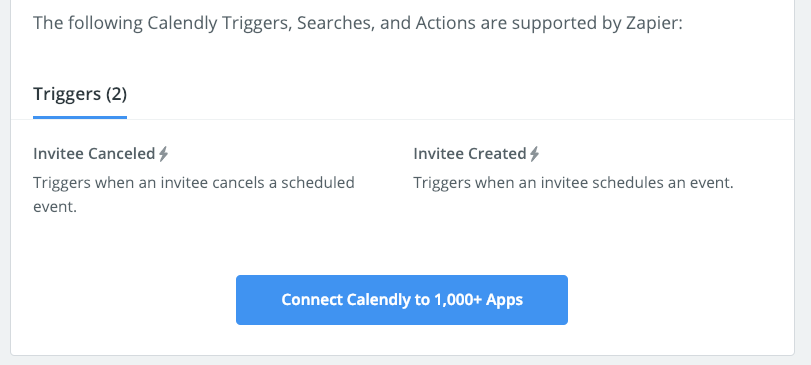Click the word "event." under Invitee Canceled
The image size is (811, 365).
click(55, 207)
